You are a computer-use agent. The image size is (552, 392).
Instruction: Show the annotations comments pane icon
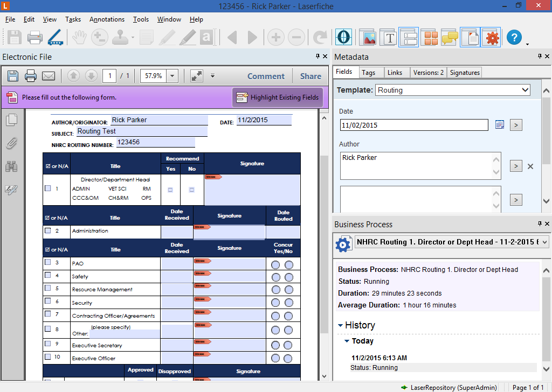450,37
